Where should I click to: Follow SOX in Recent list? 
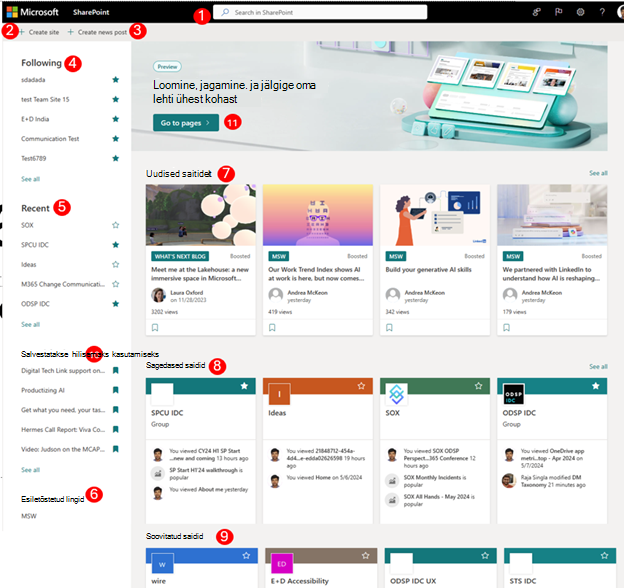(115, 225)
